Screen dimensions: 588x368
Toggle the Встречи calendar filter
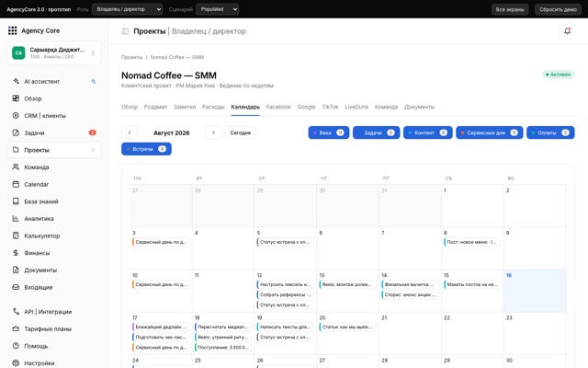[146, 149]
